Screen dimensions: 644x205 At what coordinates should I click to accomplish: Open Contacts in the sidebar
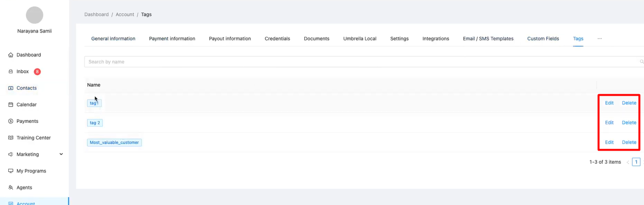[x=27, y=88]
